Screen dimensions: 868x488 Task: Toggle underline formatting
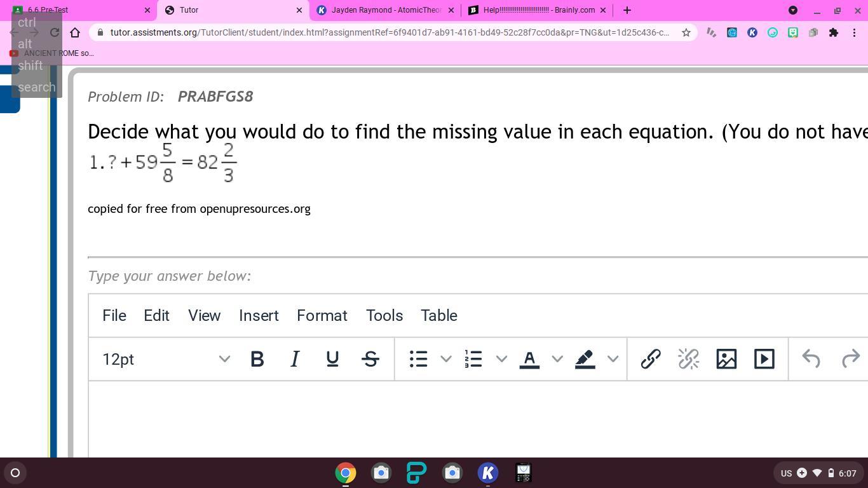[332, 359]
